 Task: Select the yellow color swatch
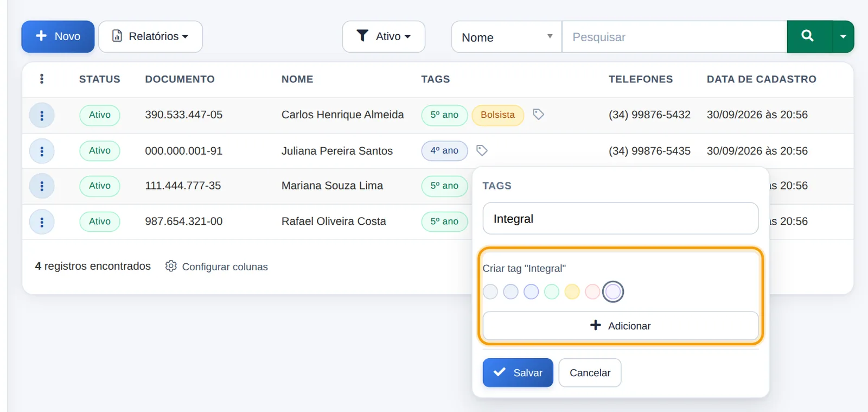(x=572, y=292)
